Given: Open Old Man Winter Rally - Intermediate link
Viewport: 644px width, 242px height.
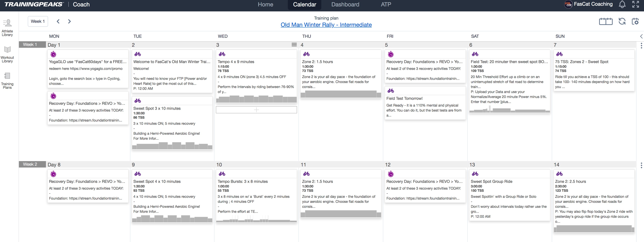Looking at the screenshot, I should 326,25.
